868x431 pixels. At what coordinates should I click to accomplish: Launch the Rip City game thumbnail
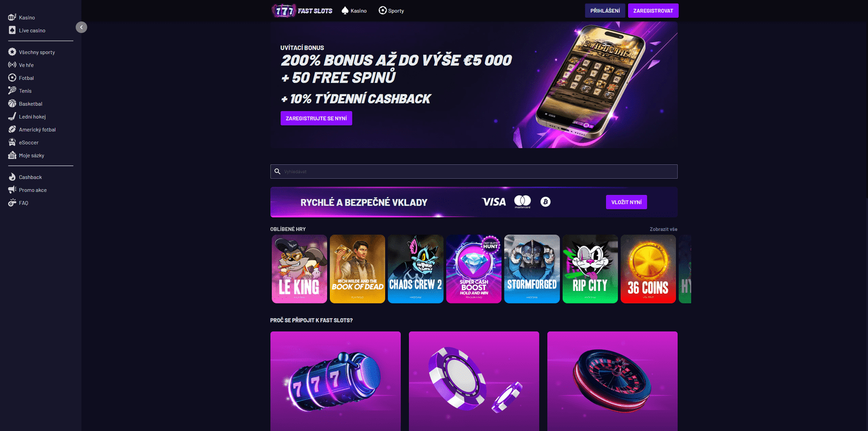[x=590, y=269]
